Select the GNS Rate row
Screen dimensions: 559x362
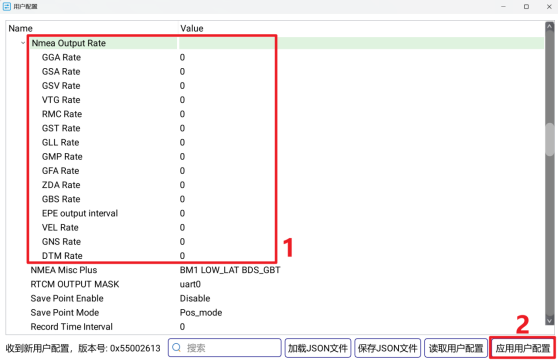tap(275, 242)
